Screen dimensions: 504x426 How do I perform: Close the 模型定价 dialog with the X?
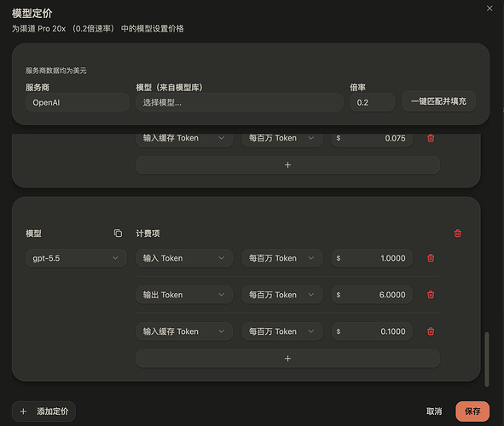[490, 9]
